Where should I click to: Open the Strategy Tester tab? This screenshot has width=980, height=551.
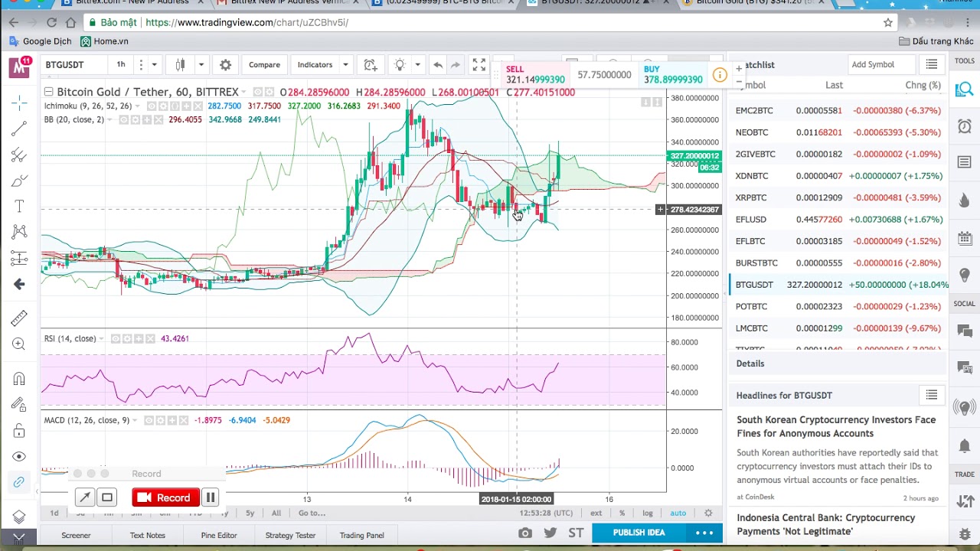point(290,535)
